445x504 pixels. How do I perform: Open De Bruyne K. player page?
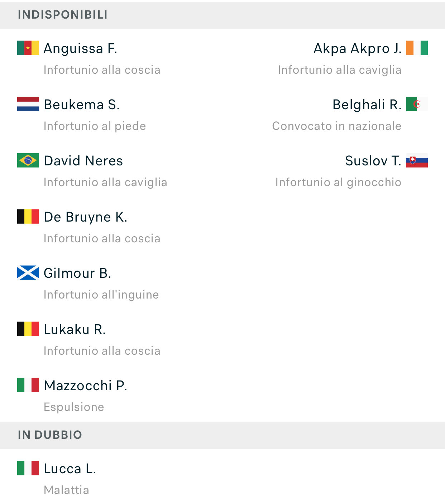pyautogui.click(x=85, y=217)
